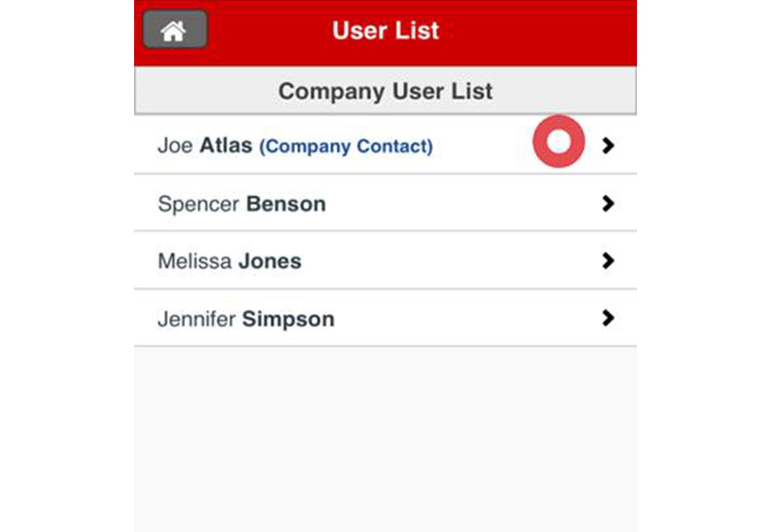The image size is (759, 532).
Task: Click the first name Joe
Action: click(175, 146)
